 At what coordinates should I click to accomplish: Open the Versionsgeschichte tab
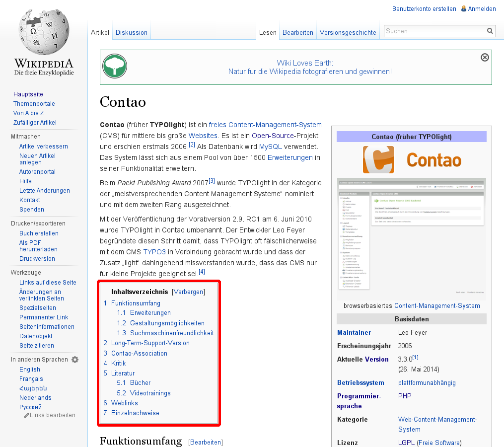coord(348,32)
